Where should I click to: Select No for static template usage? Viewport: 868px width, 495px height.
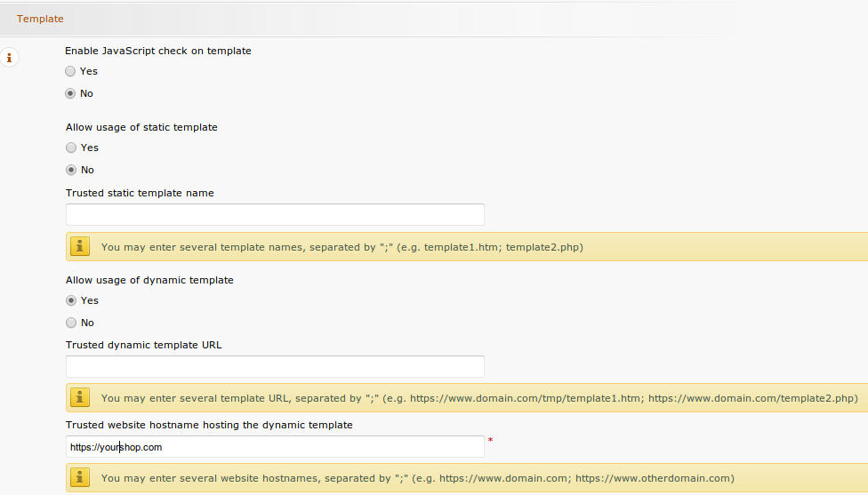70,170
